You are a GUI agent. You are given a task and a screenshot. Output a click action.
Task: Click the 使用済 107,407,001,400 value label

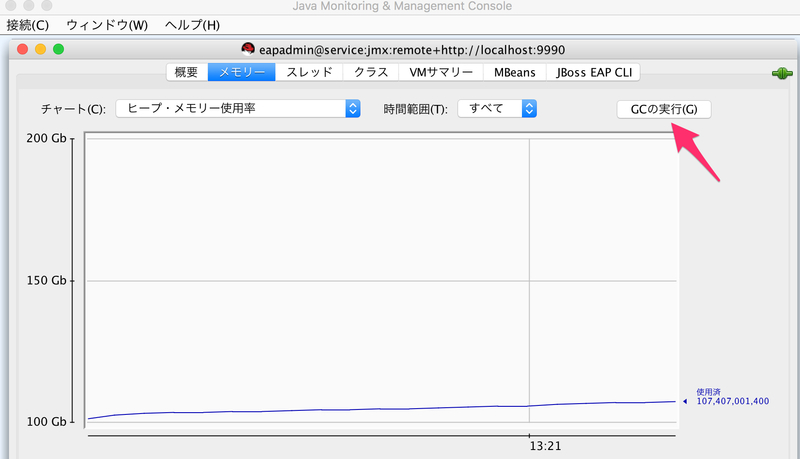(732, 397)
